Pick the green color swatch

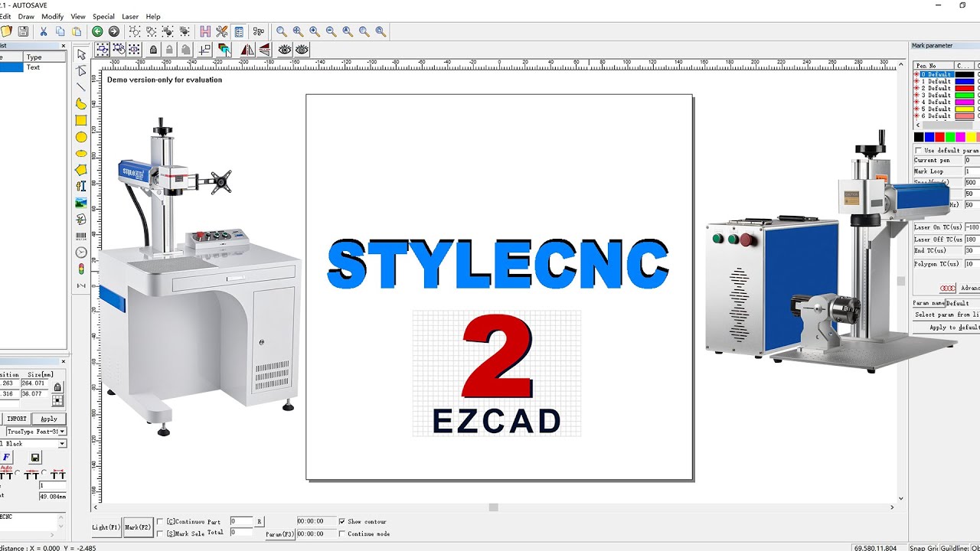click(x=950, y=137)
